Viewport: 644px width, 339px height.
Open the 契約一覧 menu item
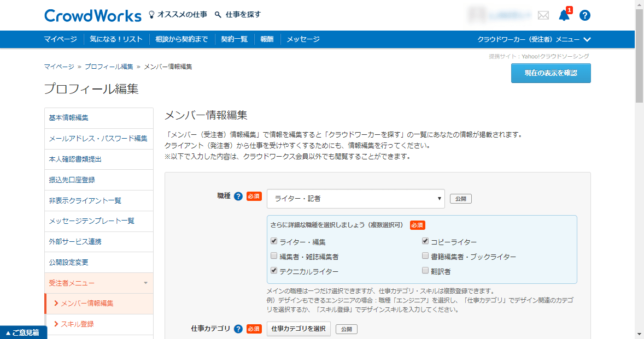234,39
